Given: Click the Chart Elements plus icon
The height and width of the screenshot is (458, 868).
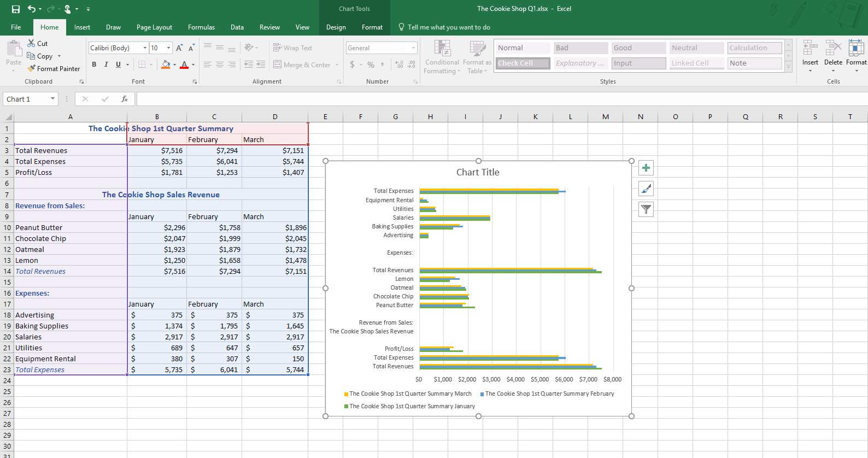Looking at the screenshot, I should (x=646, y=168).
